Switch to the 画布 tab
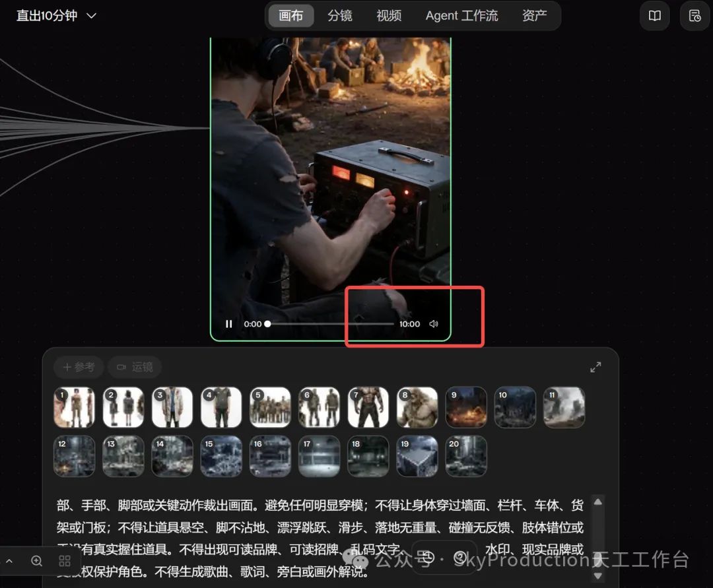 click(290, 16)
